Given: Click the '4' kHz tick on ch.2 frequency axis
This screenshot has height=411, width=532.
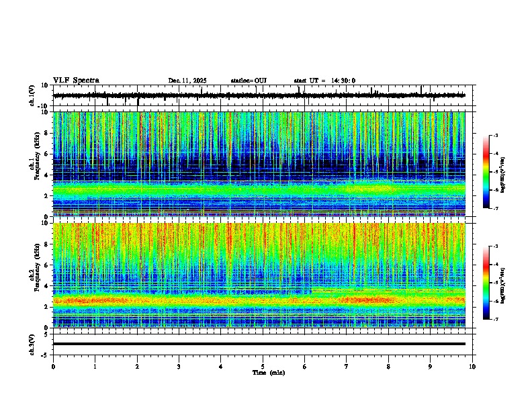Looking at the screenshot, I should point(46,286).
